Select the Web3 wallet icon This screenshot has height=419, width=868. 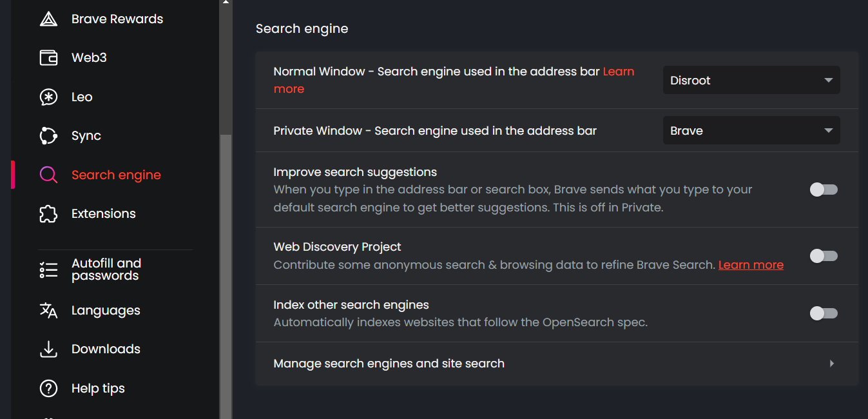click(x=48, y=58)
